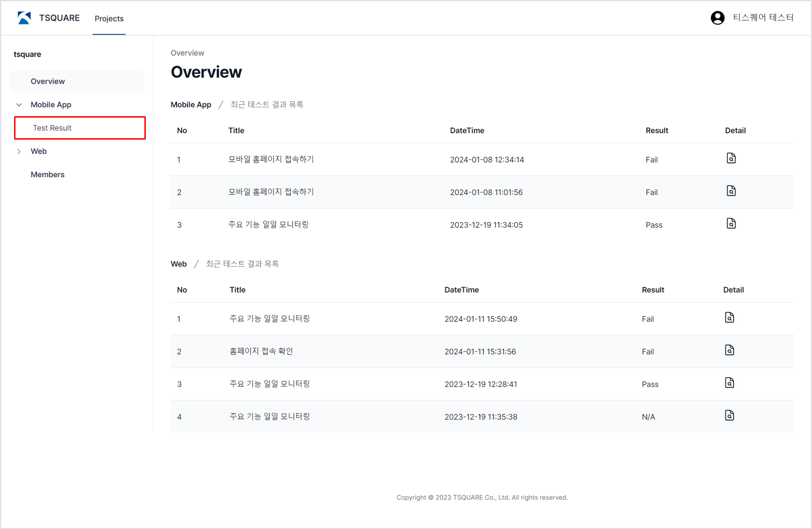Switch to the Projects tab

click(x=109, y=18)
